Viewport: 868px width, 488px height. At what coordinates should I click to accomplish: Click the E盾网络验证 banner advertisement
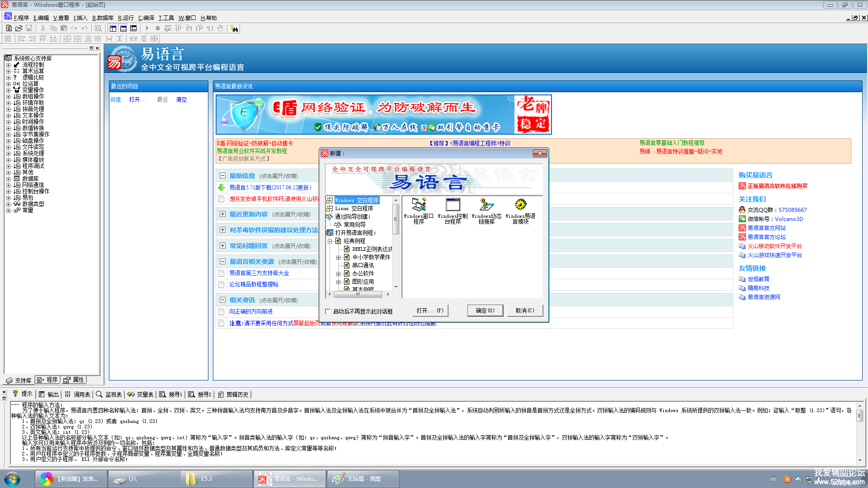coord(384,114)
